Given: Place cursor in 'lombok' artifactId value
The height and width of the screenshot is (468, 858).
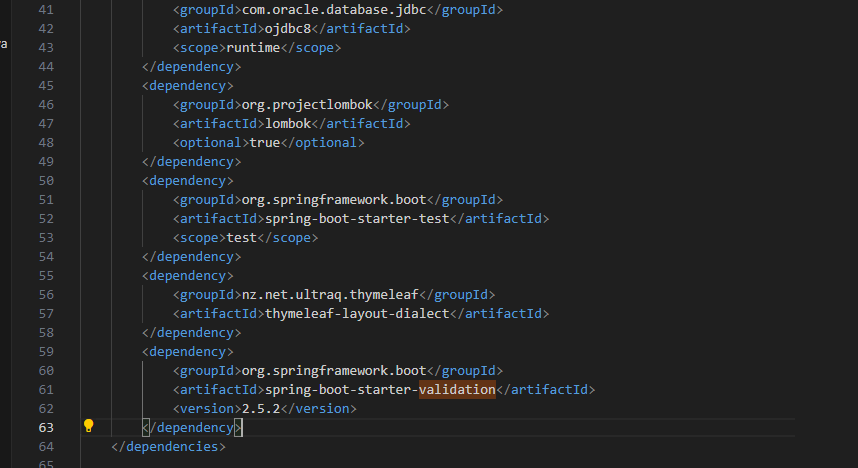Looking at the screenshot, I should pos(288,124).
